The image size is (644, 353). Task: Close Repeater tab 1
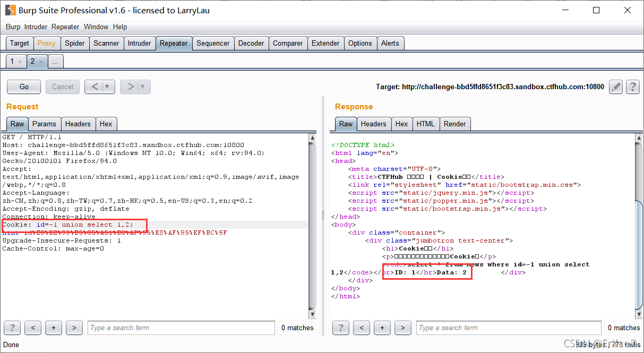coord(20,62)
